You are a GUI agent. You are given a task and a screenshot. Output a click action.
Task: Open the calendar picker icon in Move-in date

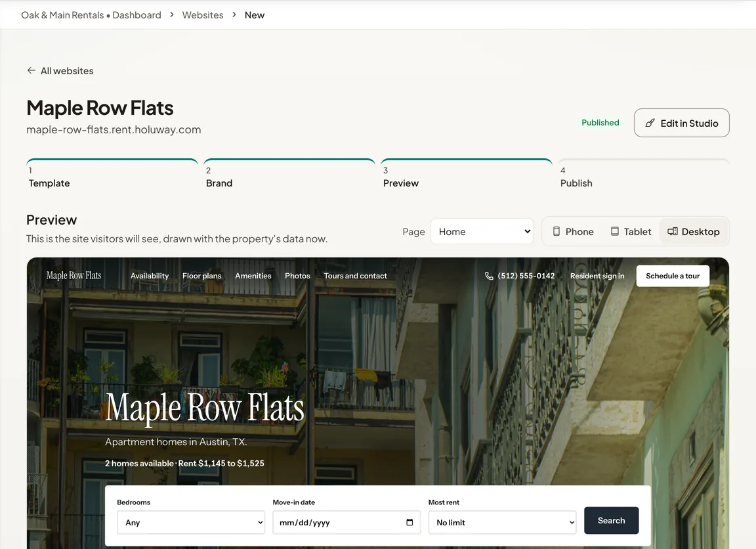click(x=409, y=523)
